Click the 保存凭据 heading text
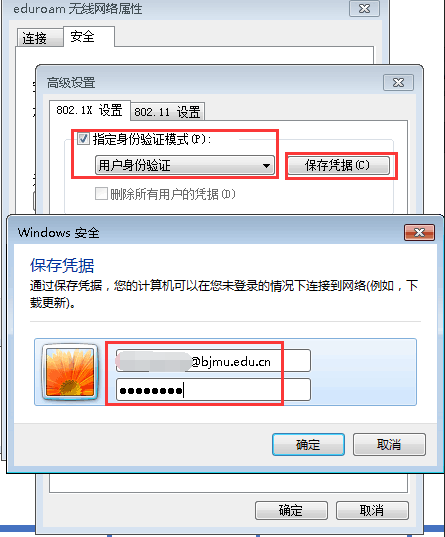This screenshot has height=537, width=445. 62,265
